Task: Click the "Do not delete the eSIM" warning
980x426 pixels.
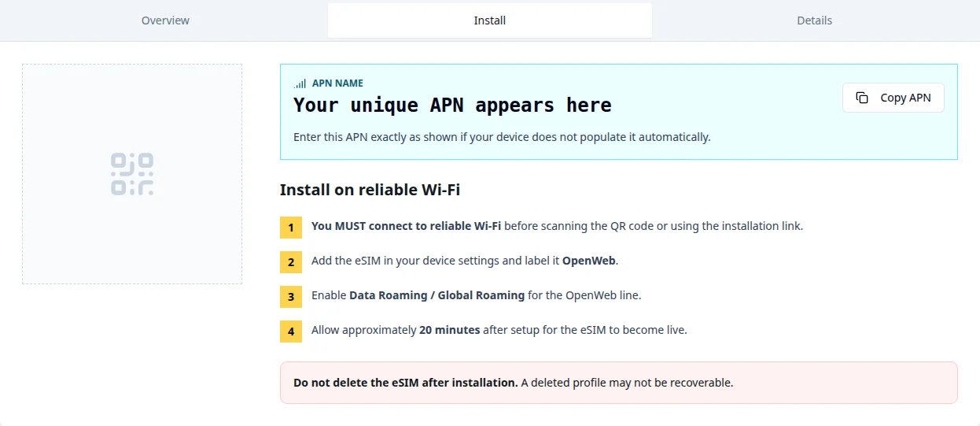Action: 619,383
